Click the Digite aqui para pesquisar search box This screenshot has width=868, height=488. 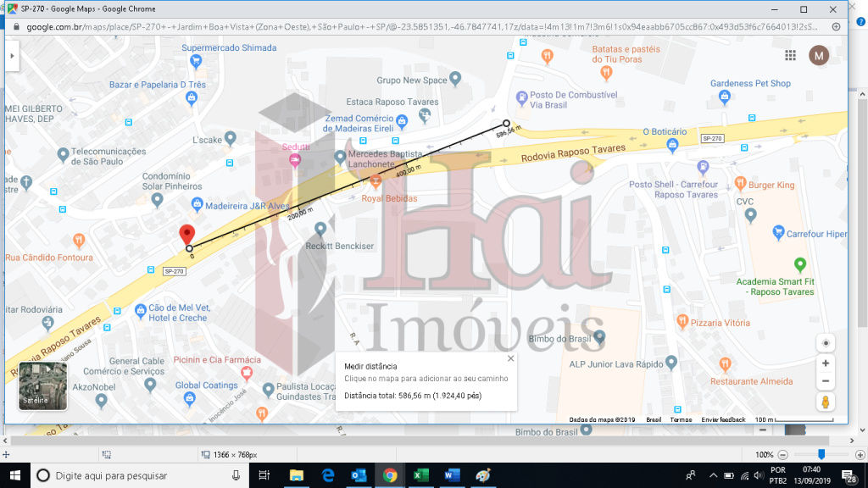click(x=140, y=475)
